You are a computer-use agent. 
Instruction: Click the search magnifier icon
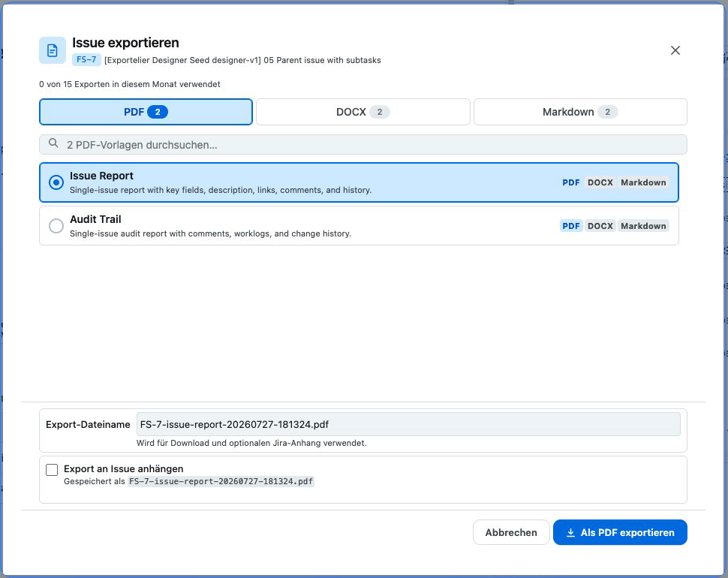[53, 143]
